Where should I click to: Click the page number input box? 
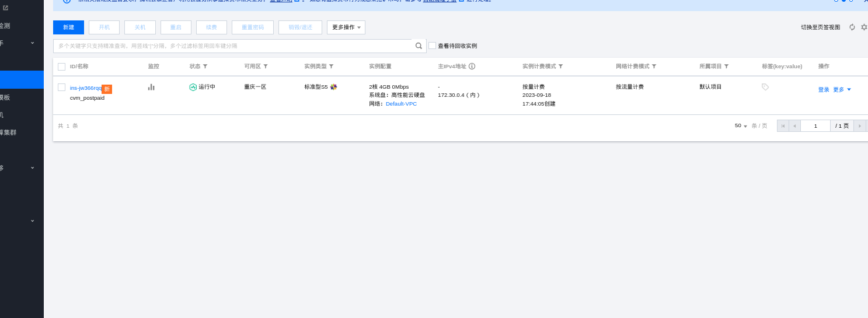pos(815,125)
